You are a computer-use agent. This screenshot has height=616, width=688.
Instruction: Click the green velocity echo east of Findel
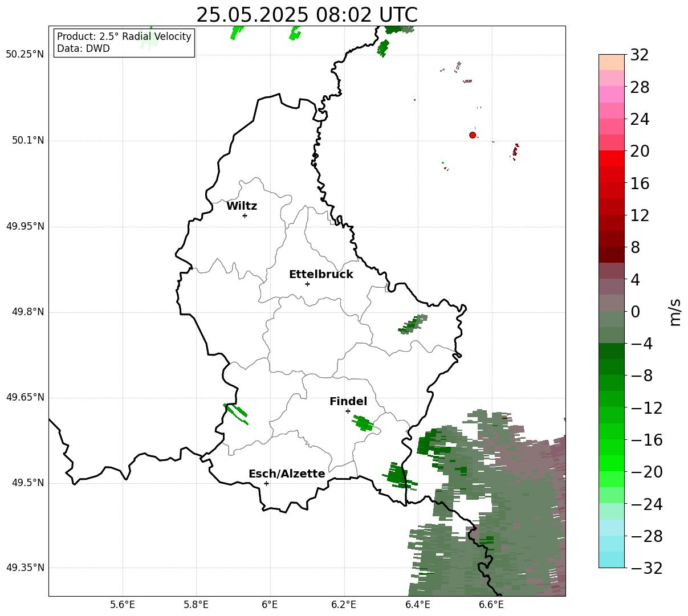click(x=363, y=423)
